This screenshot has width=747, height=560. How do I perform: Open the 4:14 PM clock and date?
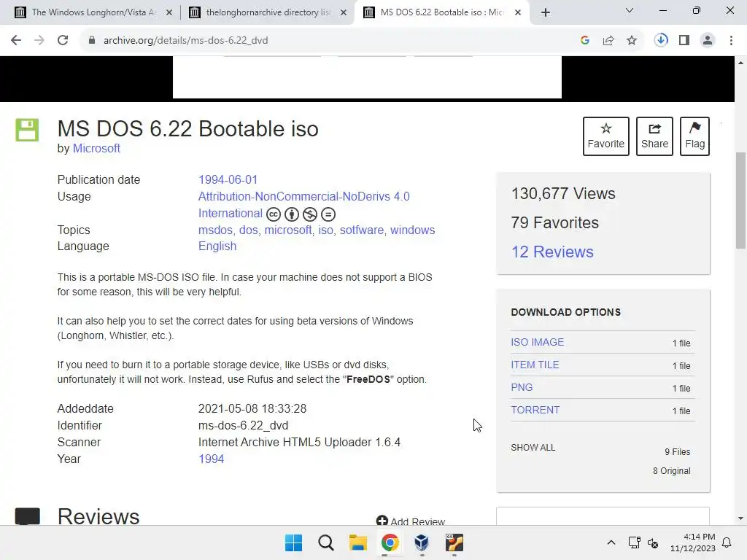click(x=693, y=542)
